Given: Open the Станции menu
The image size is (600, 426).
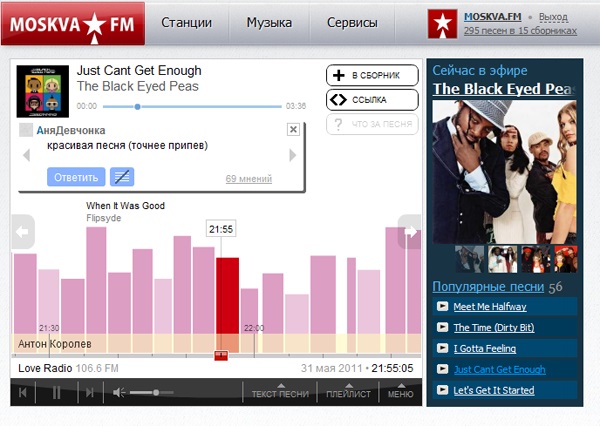Looking at the screenshot, I should [186, 23].
